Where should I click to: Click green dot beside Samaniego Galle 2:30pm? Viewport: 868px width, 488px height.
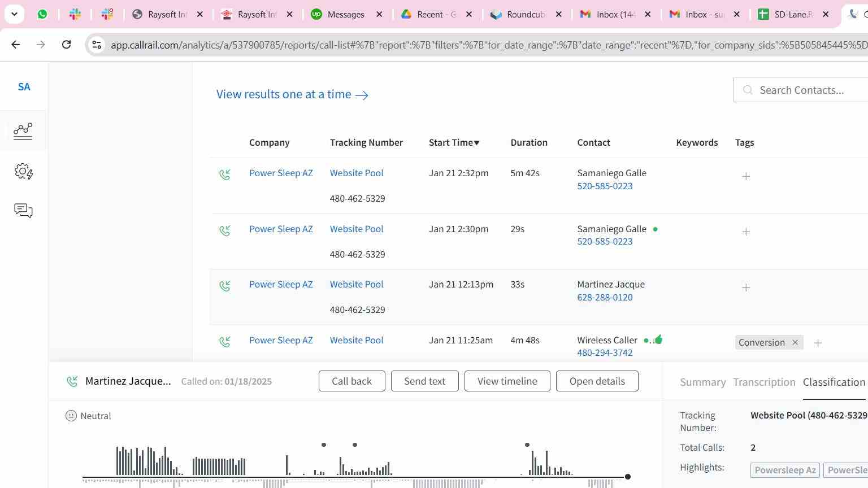[x=655, y=229]
